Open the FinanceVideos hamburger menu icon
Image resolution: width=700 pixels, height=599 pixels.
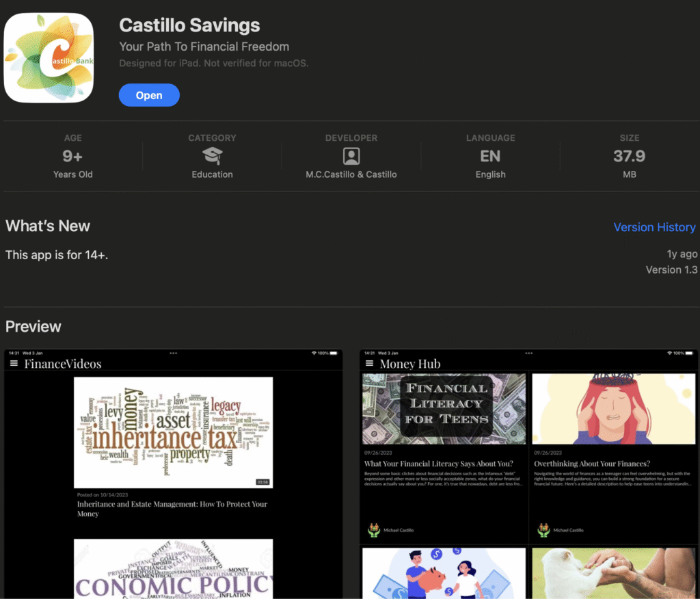pyautogui.click(x=14, y=364)
